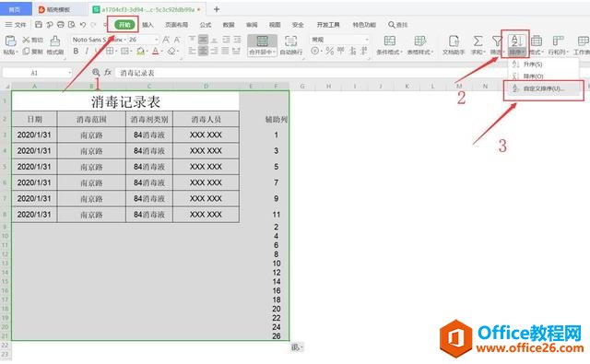Viewport: 590px width, 364px height.
Task: Click the Borders icon
Action: [x=110, y=51]
